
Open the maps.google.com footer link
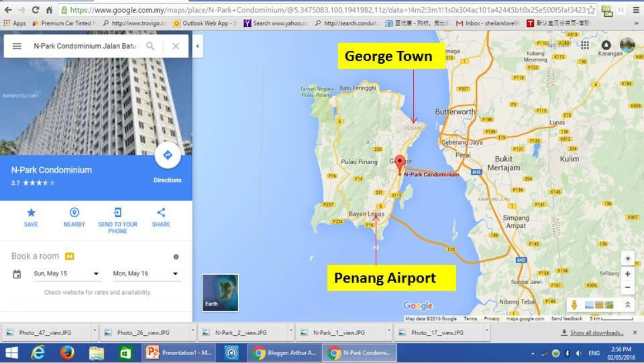(x=525, y=318)
